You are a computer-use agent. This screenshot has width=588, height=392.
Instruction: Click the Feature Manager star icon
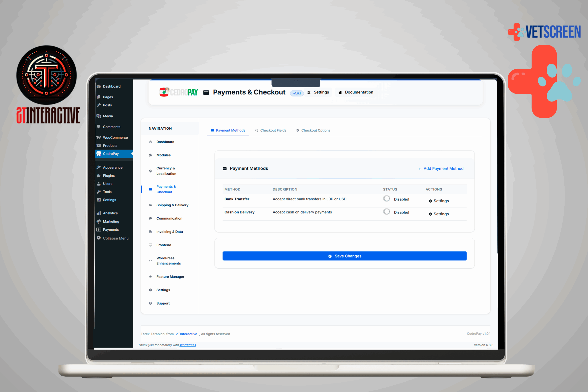[150, 276]
